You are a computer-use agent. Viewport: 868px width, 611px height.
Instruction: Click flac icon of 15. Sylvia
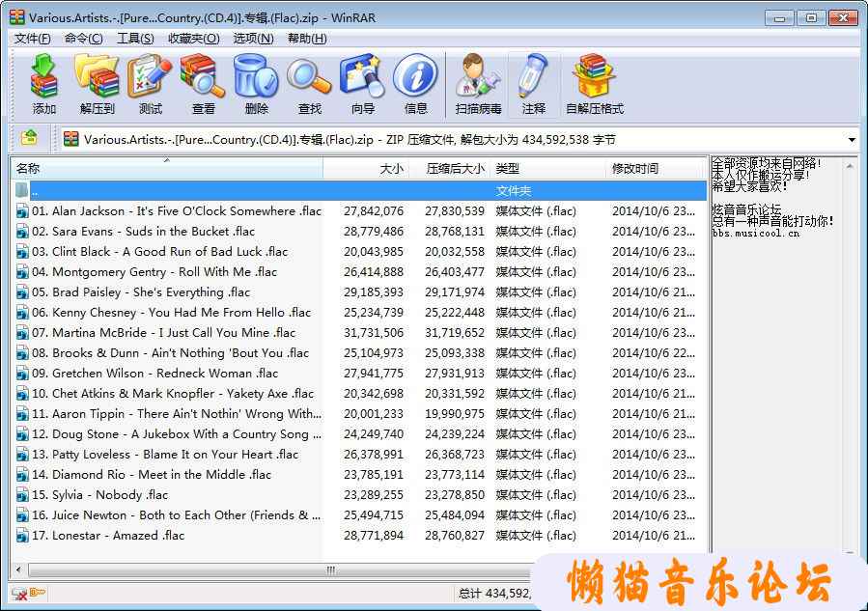22,495
